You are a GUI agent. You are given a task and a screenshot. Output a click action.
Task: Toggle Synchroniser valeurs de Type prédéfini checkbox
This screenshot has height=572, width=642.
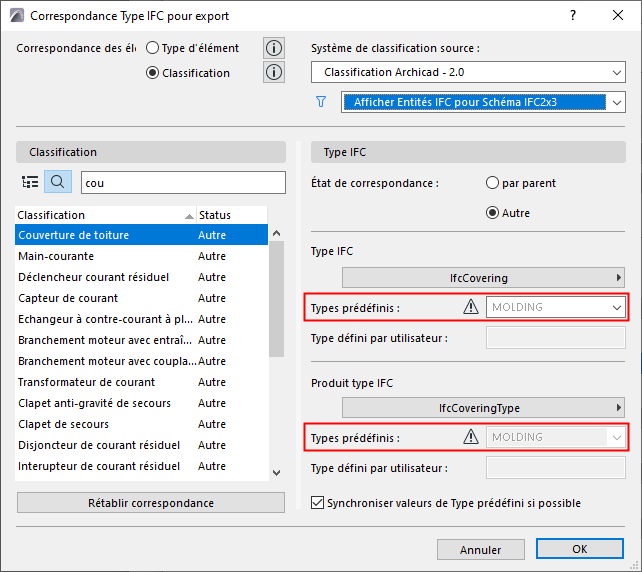[x=319, y=503]
